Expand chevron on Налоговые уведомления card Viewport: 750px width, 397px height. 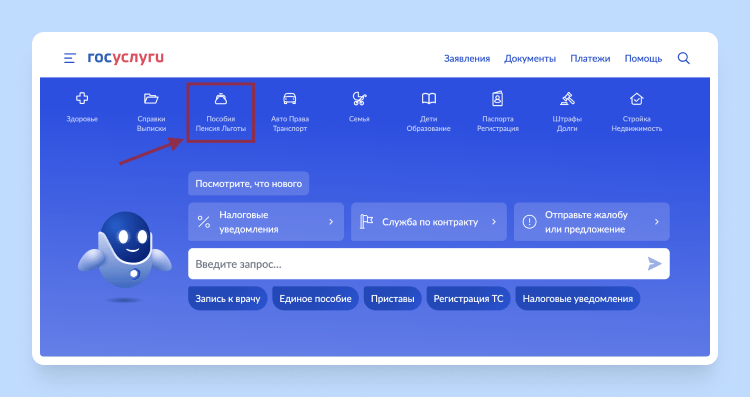click(331, 222)
